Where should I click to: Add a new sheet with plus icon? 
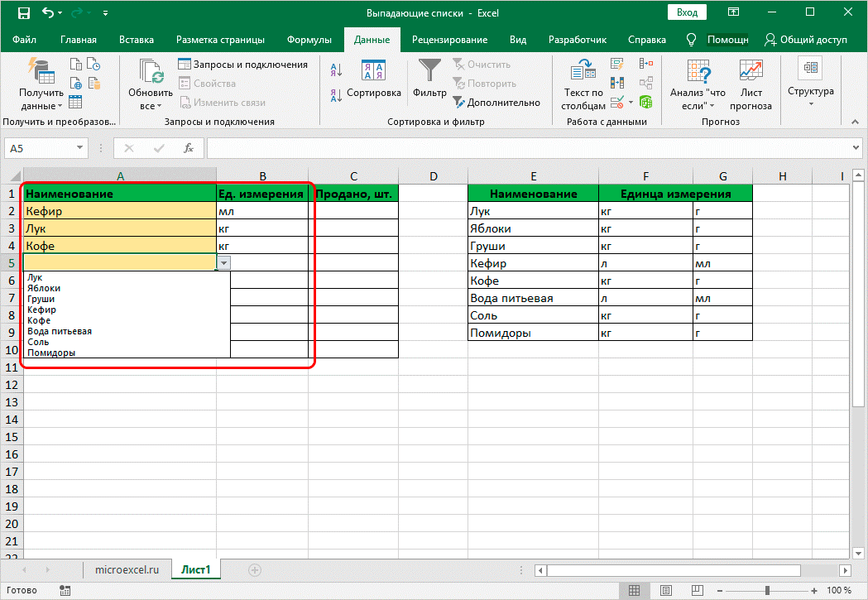click(255, 569)
